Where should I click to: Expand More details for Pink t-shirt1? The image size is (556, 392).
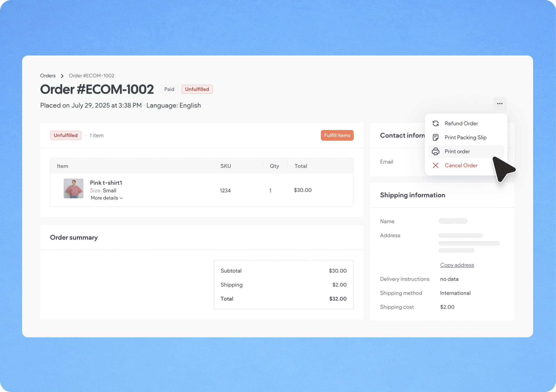pos(105,198)
